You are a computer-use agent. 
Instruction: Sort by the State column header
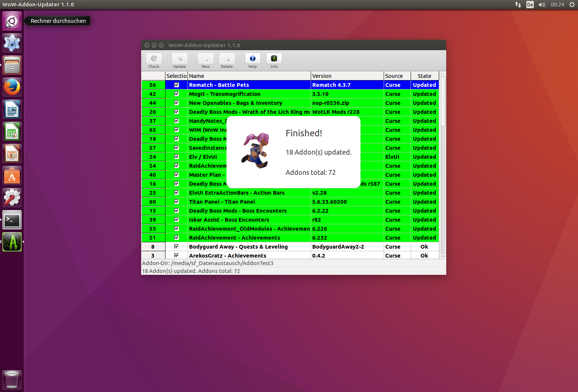425,76
